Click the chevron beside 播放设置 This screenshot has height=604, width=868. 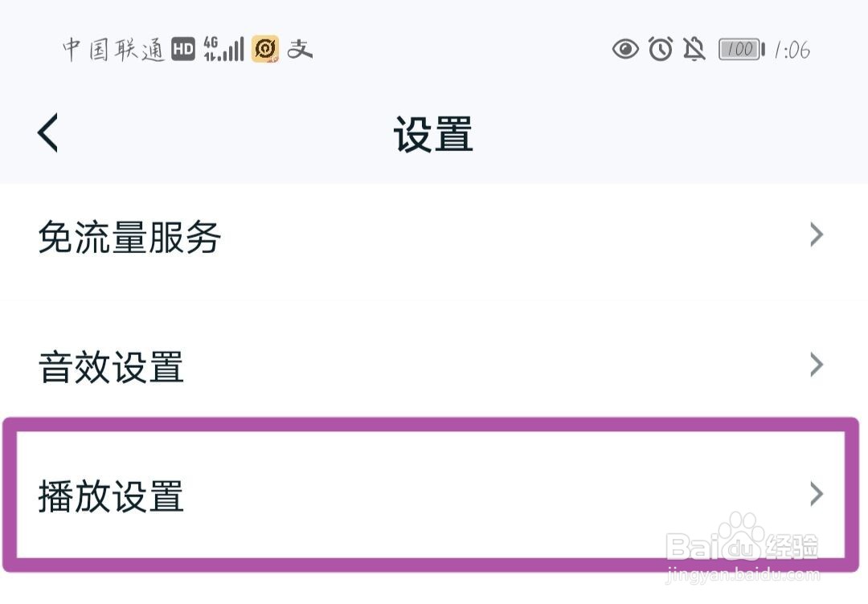817,493
